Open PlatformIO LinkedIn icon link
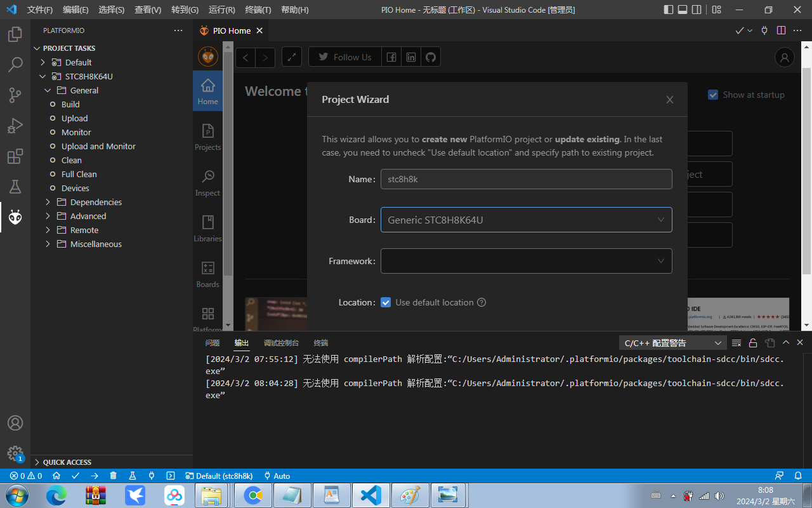The height and width of the screenshot is (508, 812). (x=411, y=57)
